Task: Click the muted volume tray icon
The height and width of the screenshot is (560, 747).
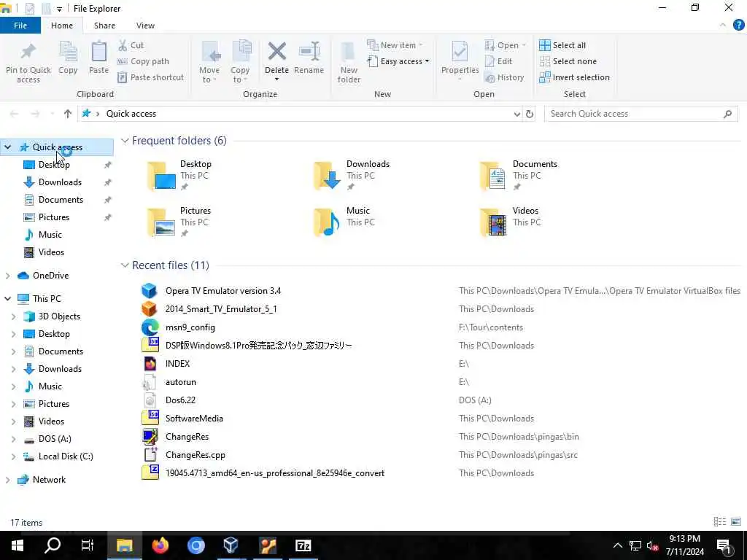Action: pyautogui.click(x=653, y=545)
